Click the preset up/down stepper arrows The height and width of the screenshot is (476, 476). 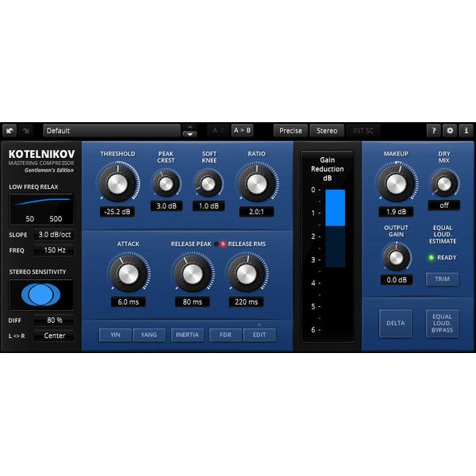pos(189,130)
